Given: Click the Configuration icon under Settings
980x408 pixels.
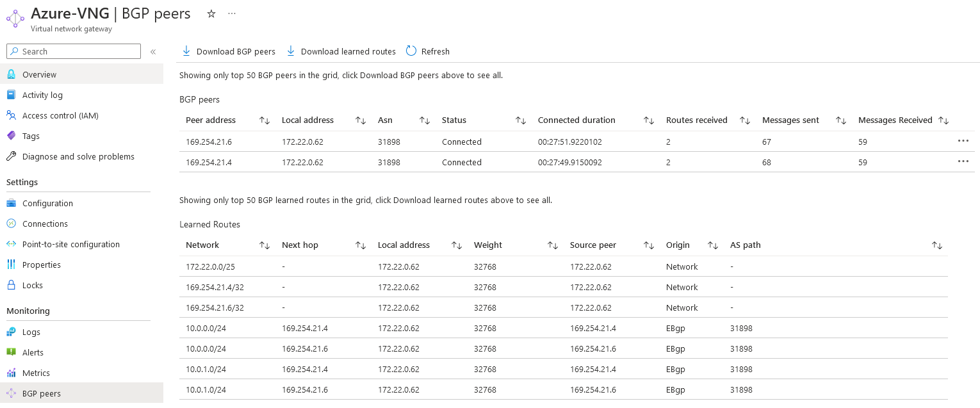Looking at the screenshot, I should [11, 203].
